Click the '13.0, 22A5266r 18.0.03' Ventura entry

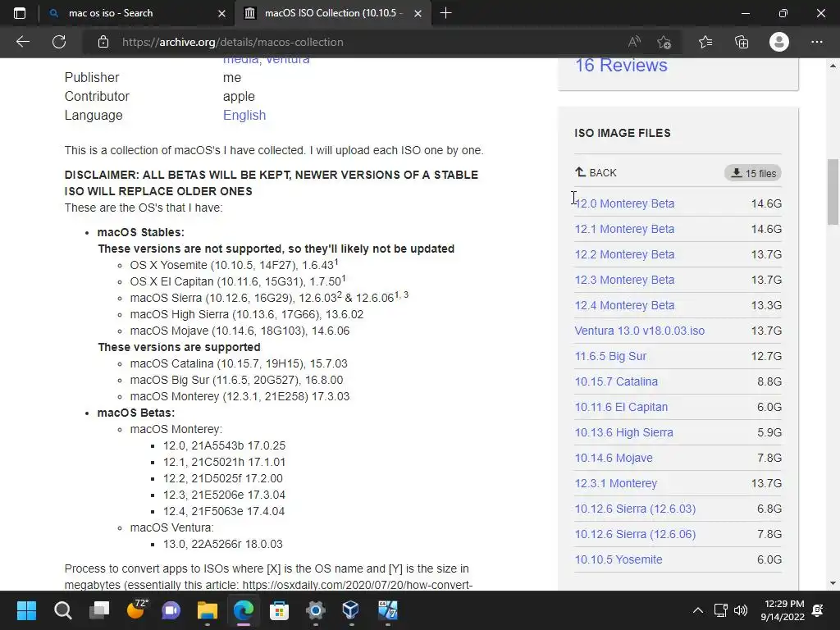(223, 544)
